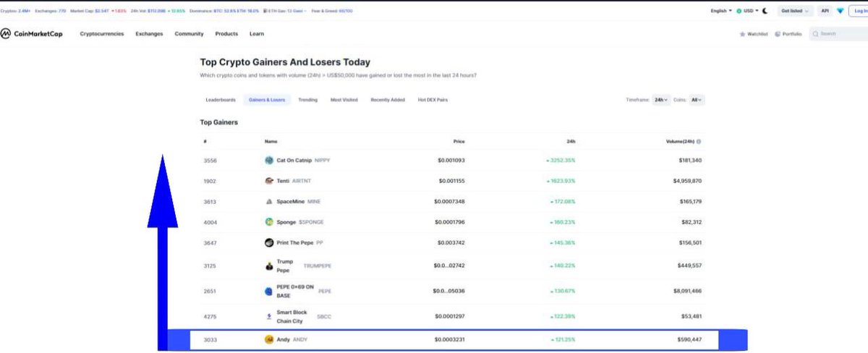Click the price $0.001093
Viewport: 868px width, 353px height.
pyautogui.click(x=451, y=160)
